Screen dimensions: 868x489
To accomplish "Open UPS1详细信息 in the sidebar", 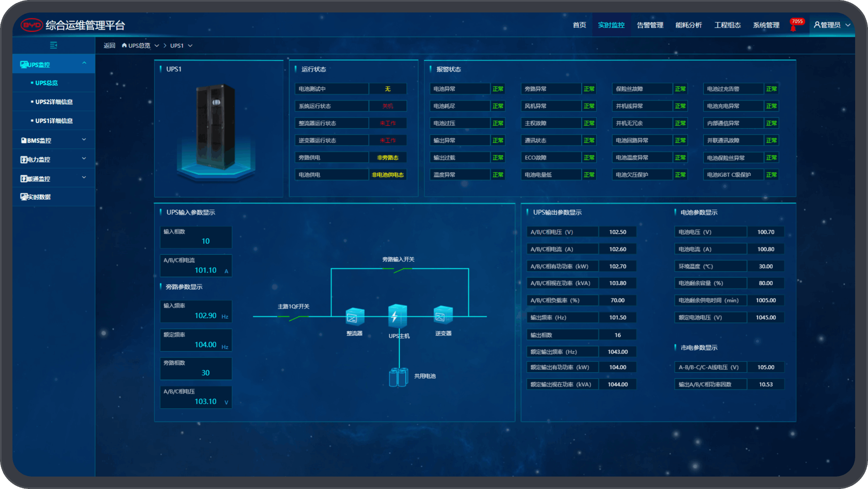I will coord(54,121).
